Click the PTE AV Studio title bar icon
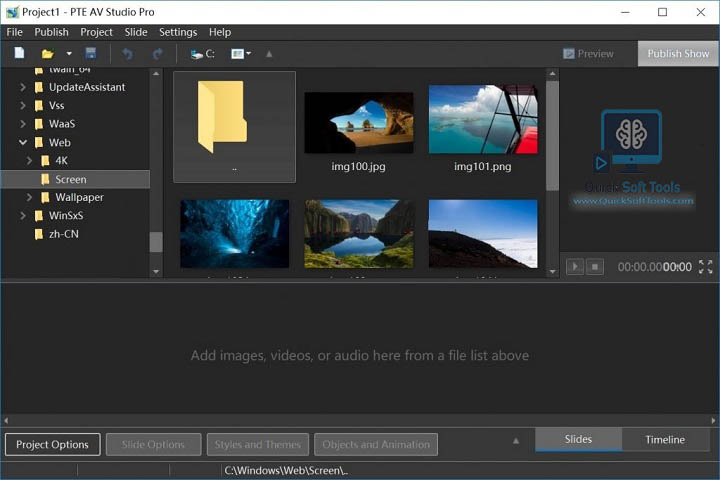 (12, 12)
